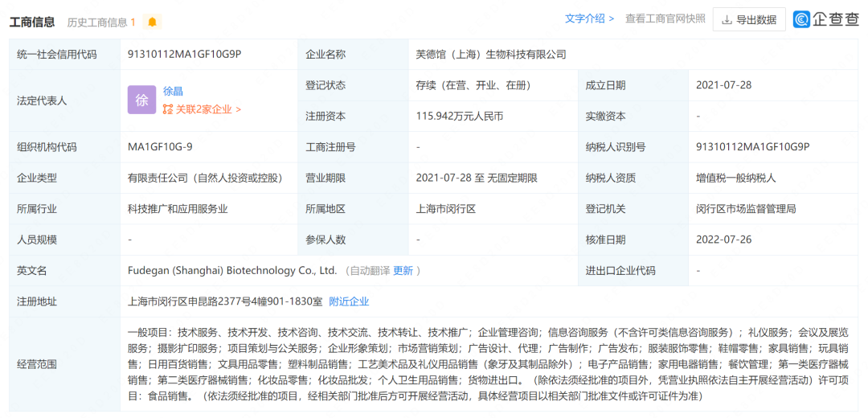Click the 实缴资本 label cell

point(633,117)
